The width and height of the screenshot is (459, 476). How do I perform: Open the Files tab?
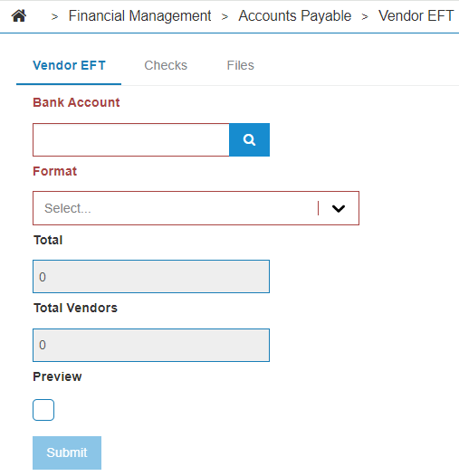(240, 65)
